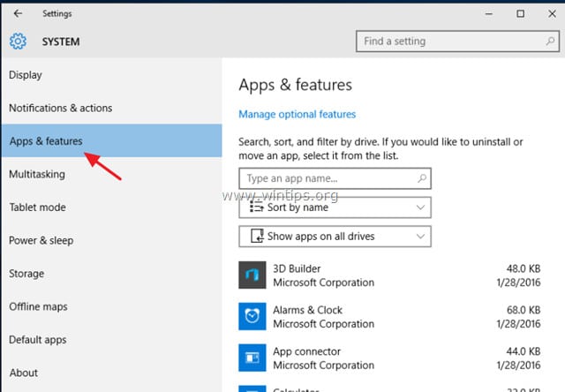The width and height of the screenshot is (565, 392).
Task: Focus the Find a setting search box
Action: coord(457,41)
